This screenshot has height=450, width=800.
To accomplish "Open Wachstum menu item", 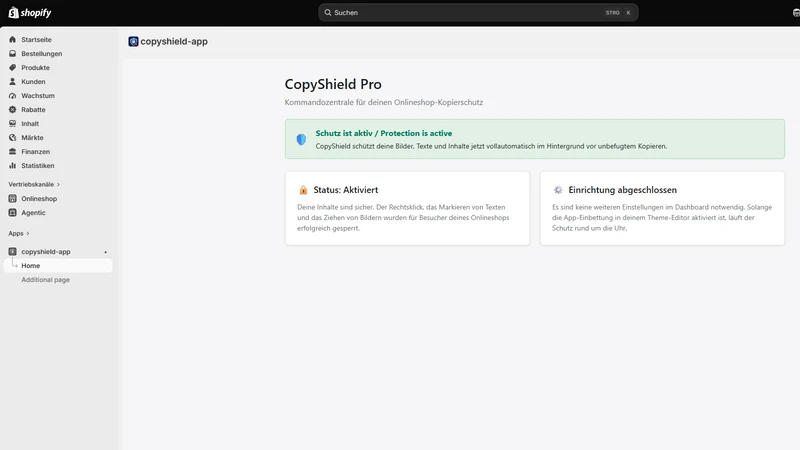I will (38, 95).
